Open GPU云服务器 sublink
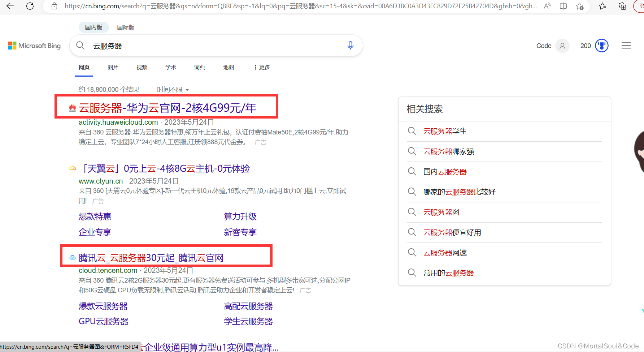The height and width of the screenshot is (352, 644). (x=104, y=321)
